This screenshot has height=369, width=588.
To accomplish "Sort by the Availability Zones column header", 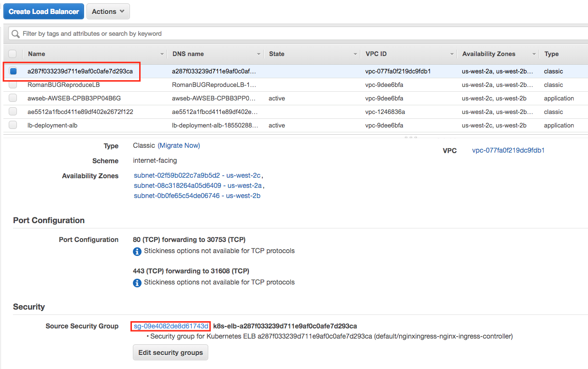I will point(488,54).
